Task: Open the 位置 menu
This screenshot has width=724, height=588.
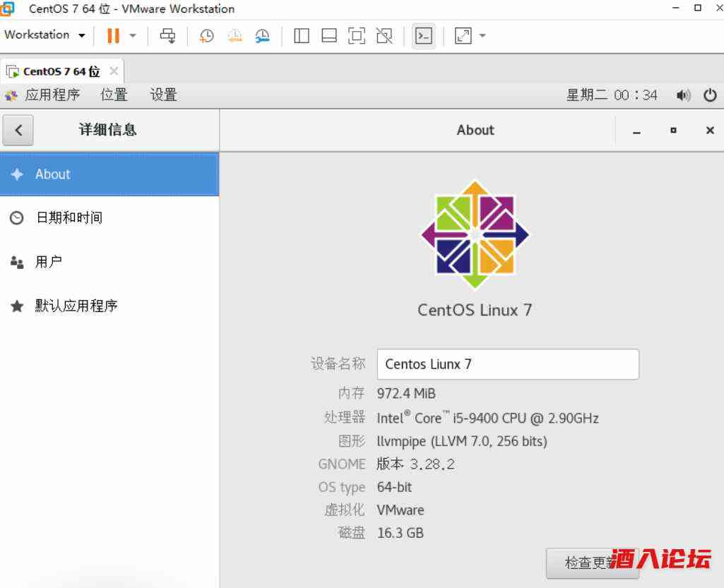Action: point(114,95)
